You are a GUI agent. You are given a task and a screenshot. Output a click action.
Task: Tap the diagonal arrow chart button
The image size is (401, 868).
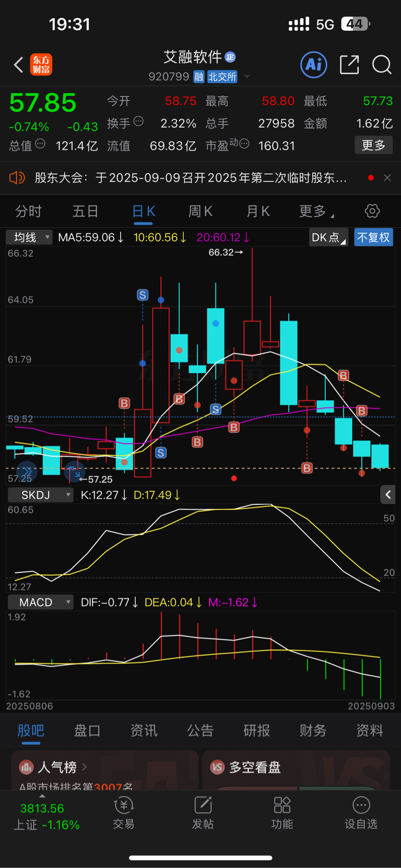coord(75,473)
